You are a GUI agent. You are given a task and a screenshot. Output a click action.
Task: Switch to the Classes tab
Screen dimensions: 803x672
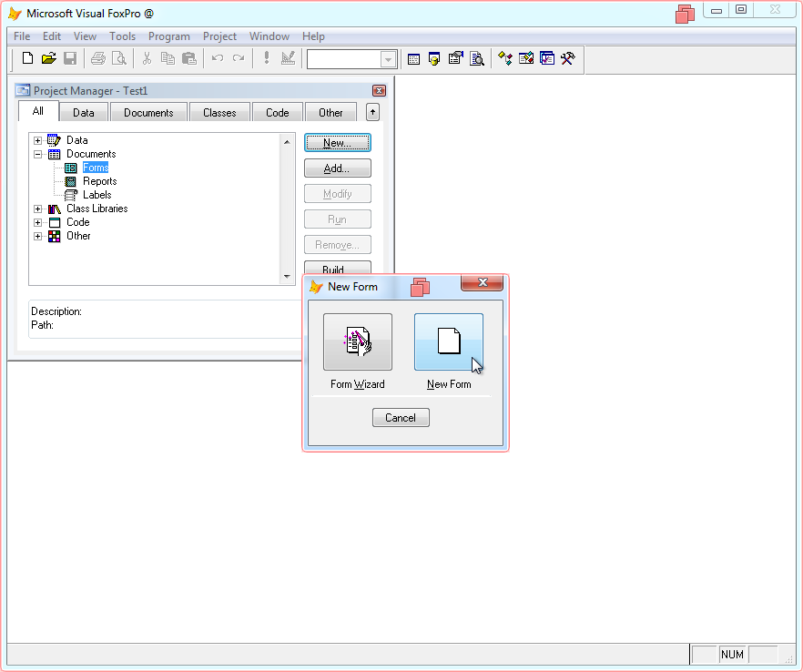click(219, 113)
